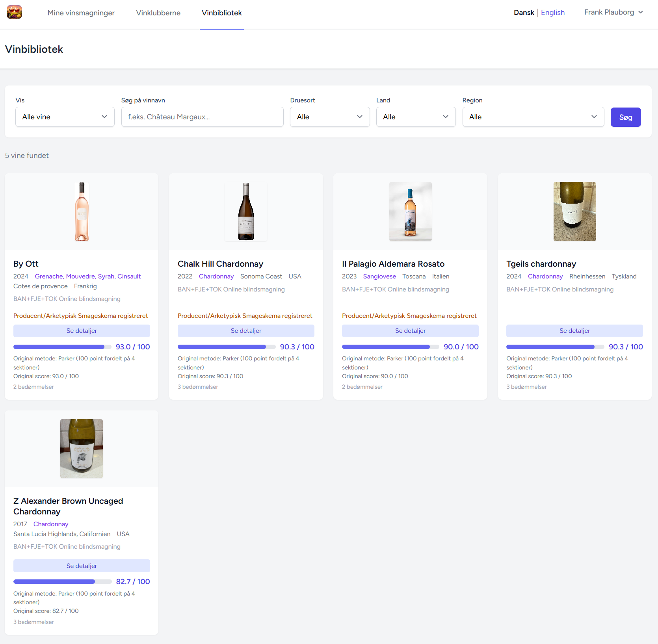The height and width of the screenshot is (644, 658).
Task: Select the Vinbibliotek tab
Action: pos(222,13)
